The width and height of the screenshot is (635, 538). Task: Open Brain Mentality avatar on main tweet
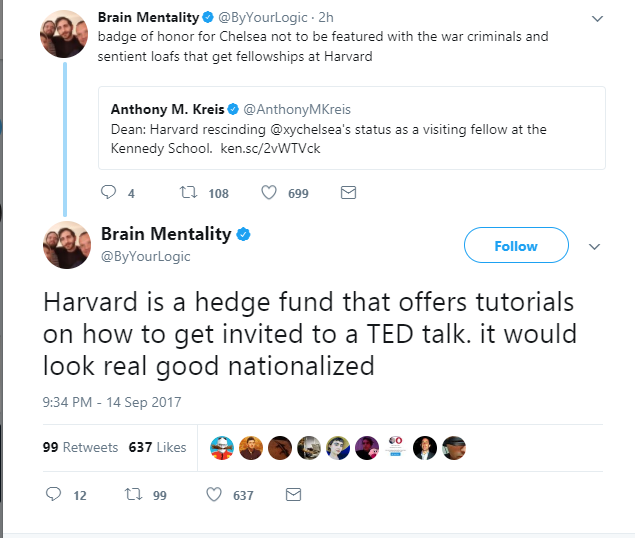tap(67, 245)
